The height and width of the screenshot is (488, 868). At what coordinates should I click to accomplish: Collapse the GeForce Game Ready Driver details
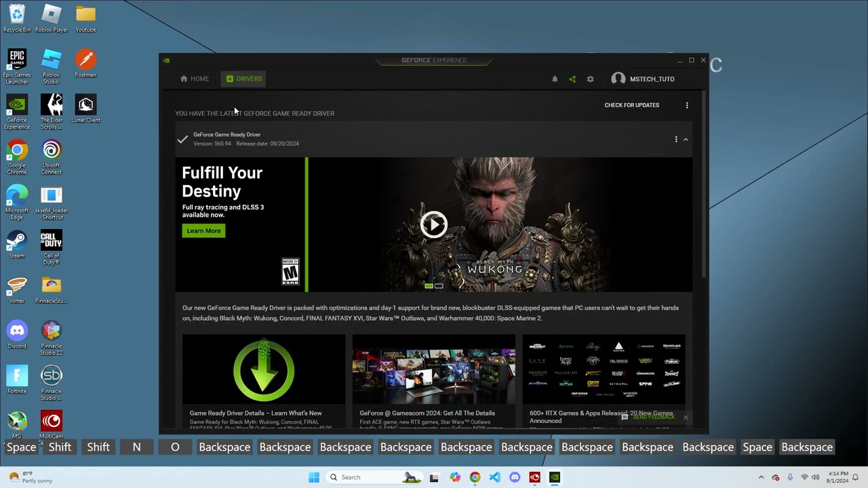pos(686,139)
